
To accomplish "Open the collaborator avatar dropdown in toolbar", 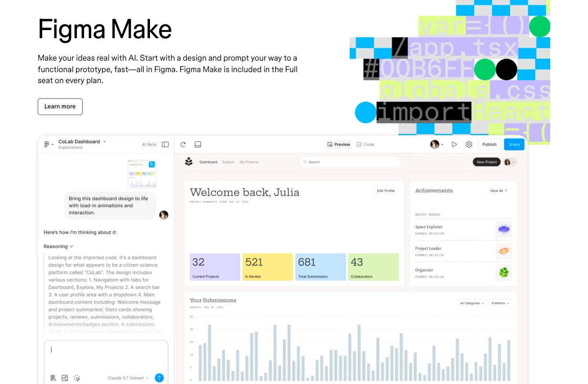I will (x=437, y=144).
